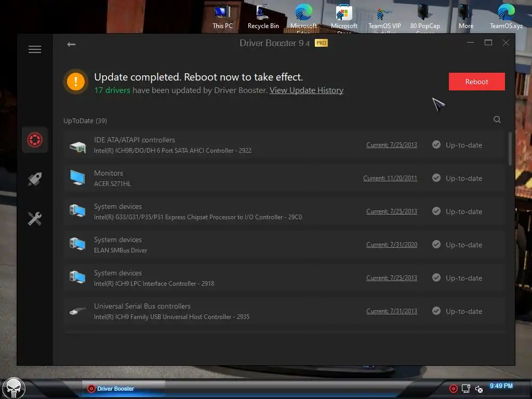
Task: Open the Microsoft Edge desktop shortcut
Action: tap(303, 18)
